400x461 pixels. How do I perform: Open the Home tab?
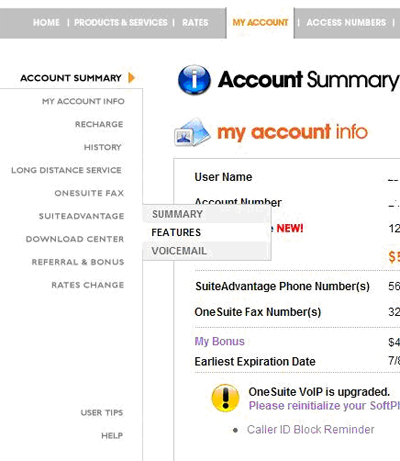tap(46, 22)
